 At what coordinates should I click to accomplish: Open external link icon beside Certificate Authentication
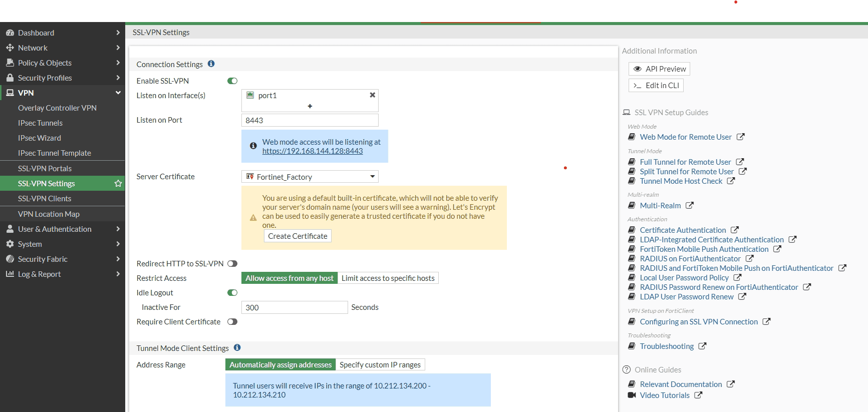(735, 230)
